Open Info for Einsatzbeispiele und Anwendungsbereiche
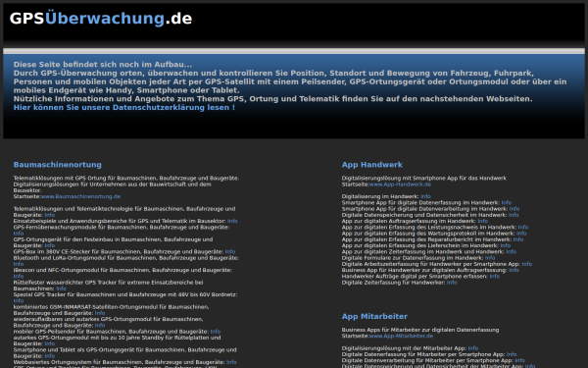 click(232, 221)
